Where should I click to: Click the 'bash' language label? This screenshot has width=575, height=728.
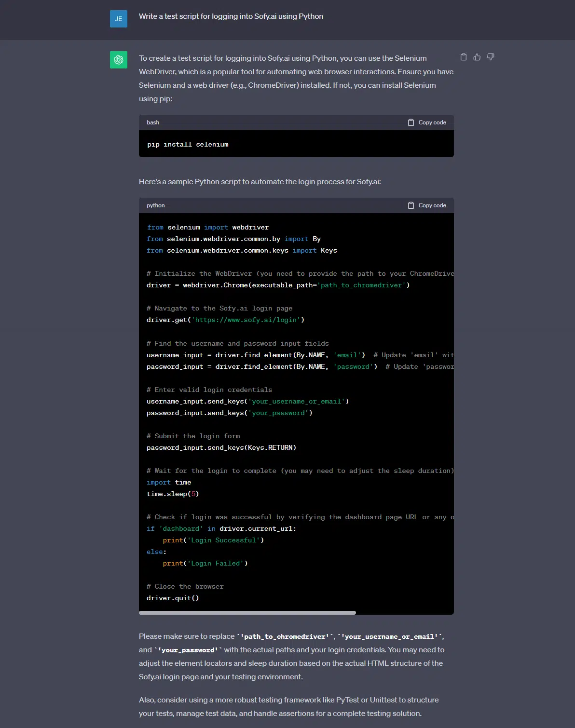pyautogui.click(x=153, y=122)
